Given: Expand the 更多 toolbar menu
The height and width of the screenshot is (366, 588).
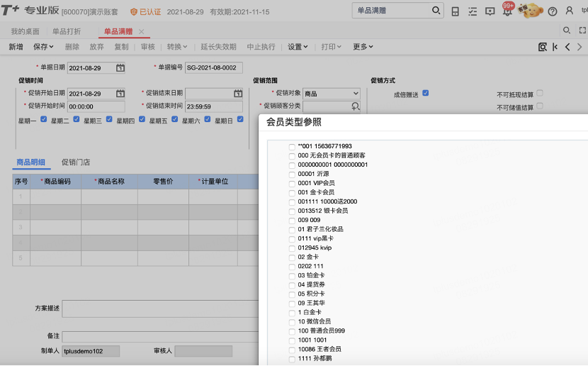Looking at the screenshot, I should click(x=363, y=47).
